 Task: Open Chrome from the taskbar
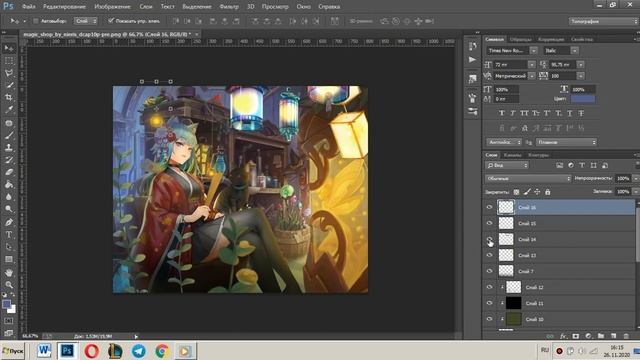162,351
